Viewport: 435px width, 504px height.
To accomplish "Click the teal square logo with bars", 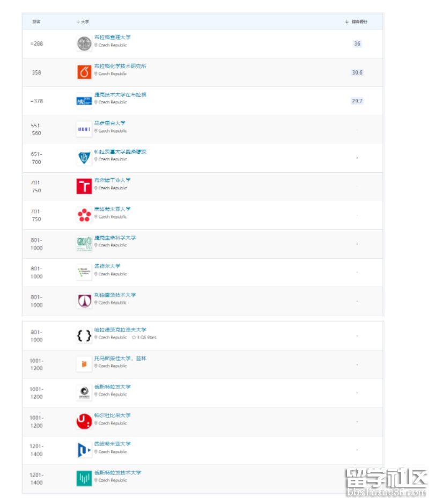I will point(84,478).
